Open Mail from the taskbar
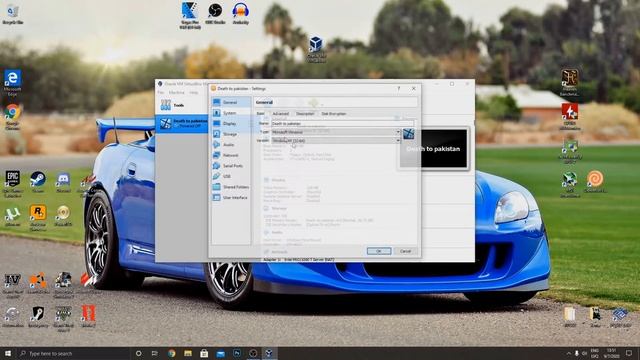 220,353
